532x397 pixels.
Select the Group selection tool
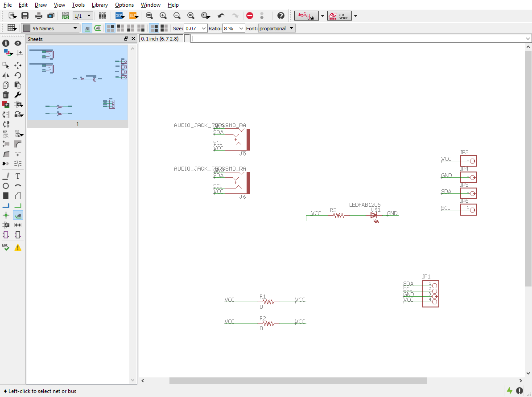6,65
